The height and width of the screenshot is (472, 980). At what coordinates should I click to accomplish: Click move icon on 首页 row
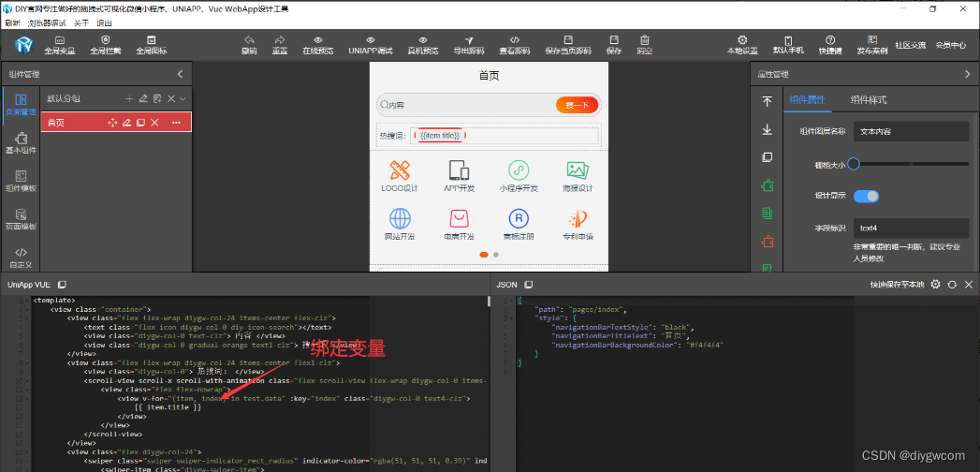pyautogui.click(x=112, y=123)
